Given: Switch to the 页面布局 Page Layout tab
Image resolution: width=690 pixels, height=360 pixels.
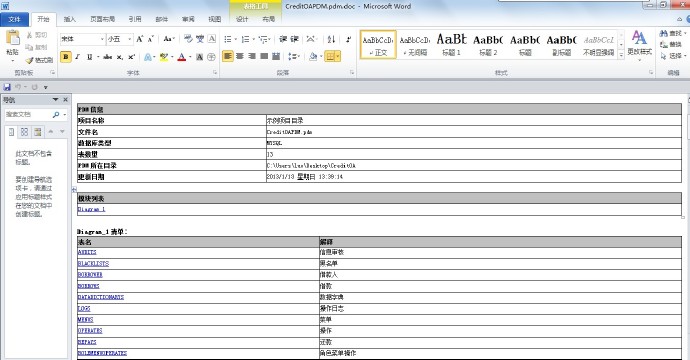Looking at the screenshot, I should pos(103,19).
